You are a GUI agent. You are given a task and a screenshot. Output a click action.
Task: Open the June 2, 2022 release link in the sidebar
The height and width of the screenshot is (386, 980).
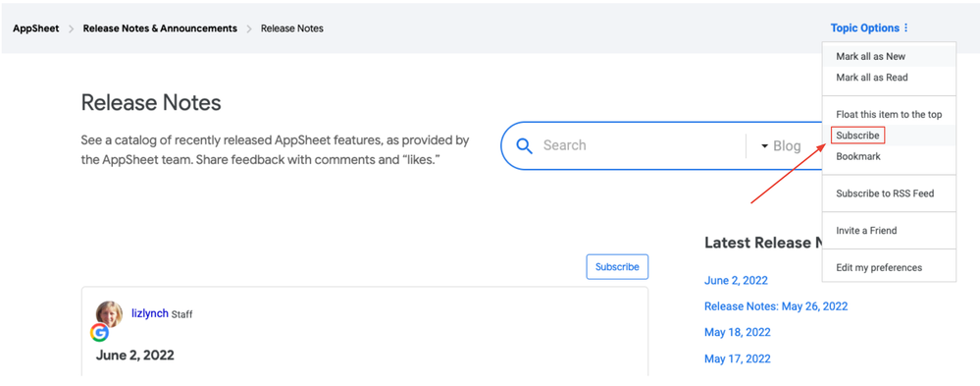click(x=736, y=280)
